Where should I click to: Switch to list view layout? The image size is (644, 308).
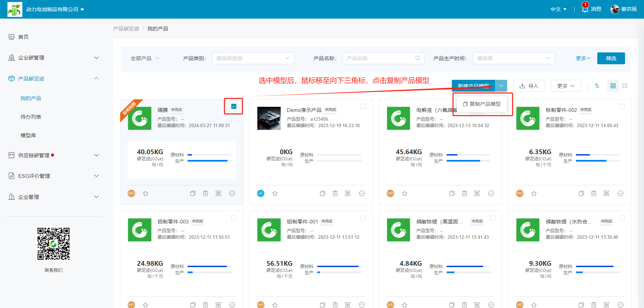[625, 86]
